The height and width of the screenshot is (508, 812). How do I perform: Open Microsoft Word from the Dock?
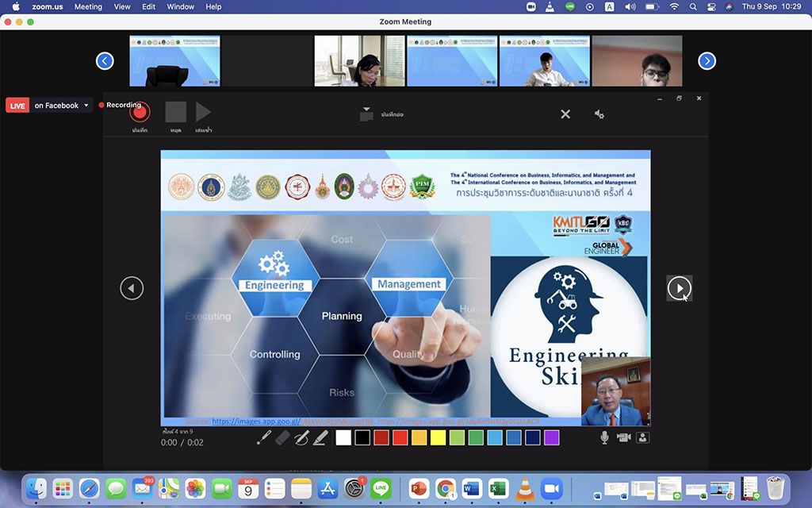472,488
